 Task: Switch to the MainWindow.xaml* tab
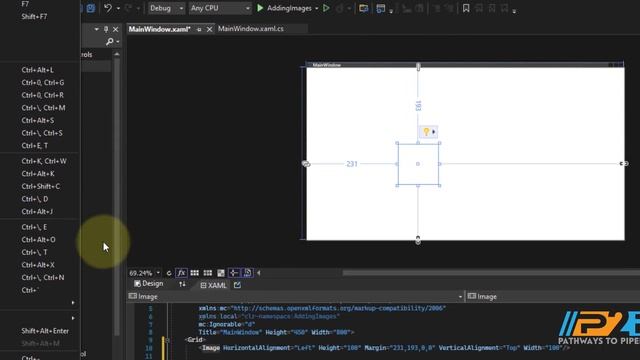tap(160, 29)
